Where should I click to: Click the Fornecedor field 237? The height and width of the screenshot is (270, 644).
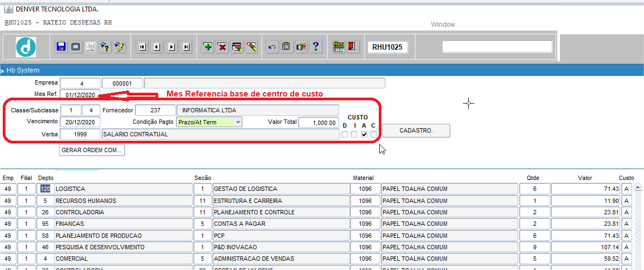tap(155, 110)
